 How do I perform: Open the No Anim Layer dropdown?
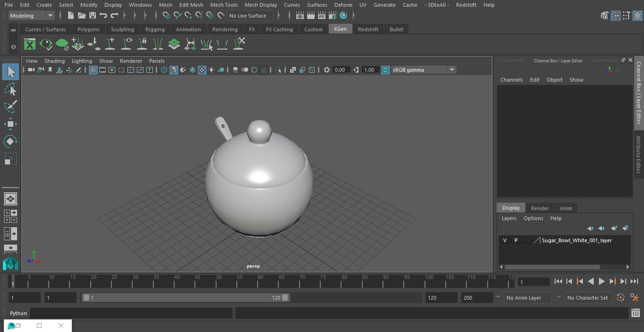pos(528,297)
